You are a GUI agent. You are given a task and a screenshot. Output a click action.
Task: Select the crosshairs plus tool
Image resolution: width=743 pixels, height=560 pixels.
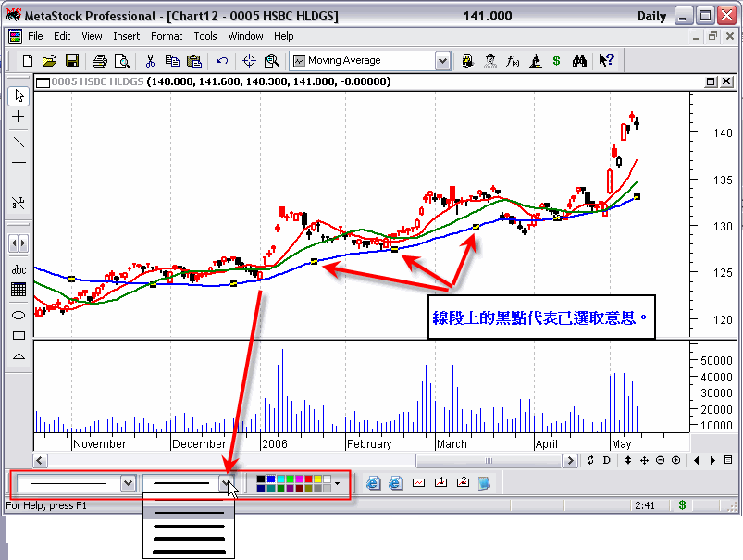point(19,117)
